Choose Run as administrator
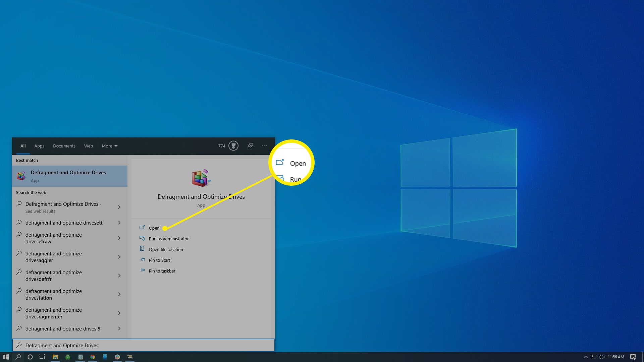 [x=169, y=239]
